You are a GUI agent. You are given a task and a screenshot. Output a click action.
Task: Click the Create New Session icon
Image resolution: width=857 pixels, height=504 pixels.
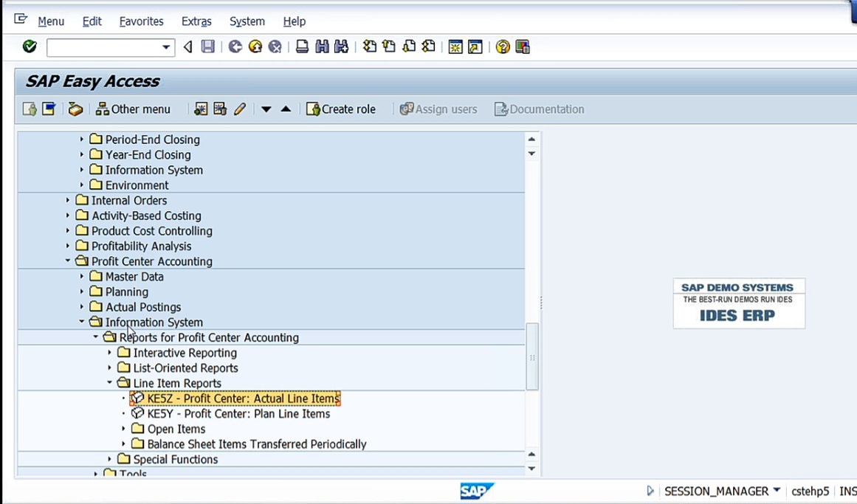455,47
